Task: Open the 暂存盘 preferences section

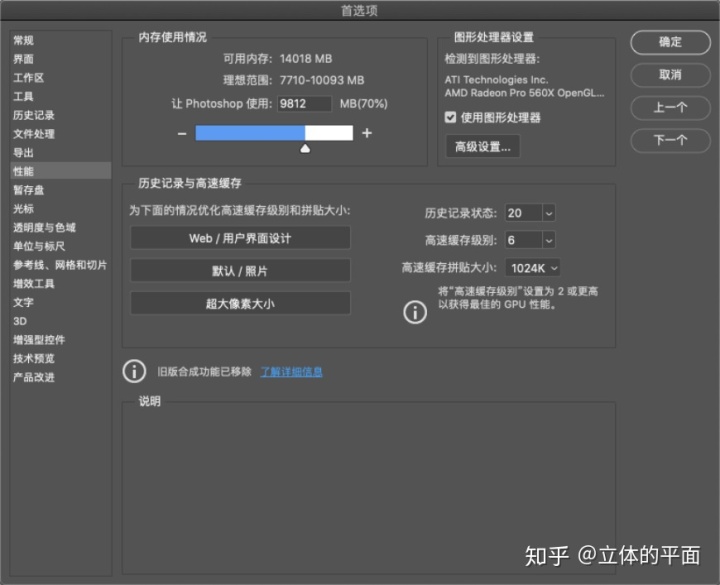Action: coord(60,190)
